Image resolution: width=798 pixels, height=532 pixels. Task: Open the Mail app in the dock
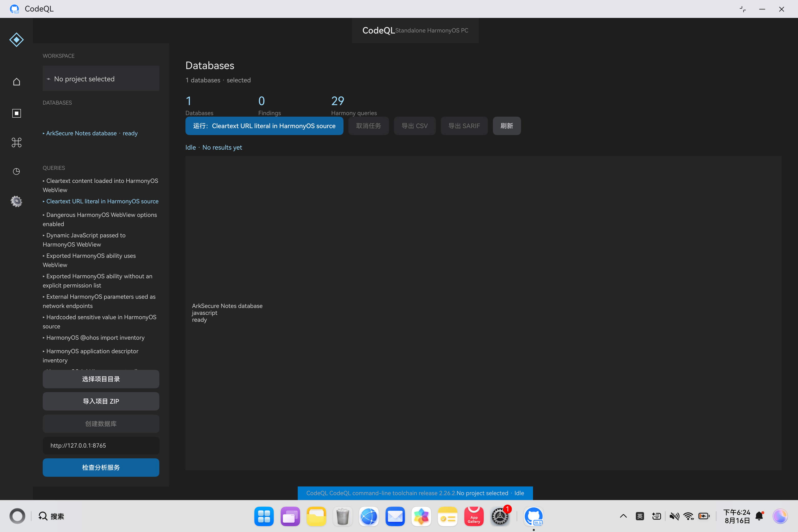click(395, 516)
